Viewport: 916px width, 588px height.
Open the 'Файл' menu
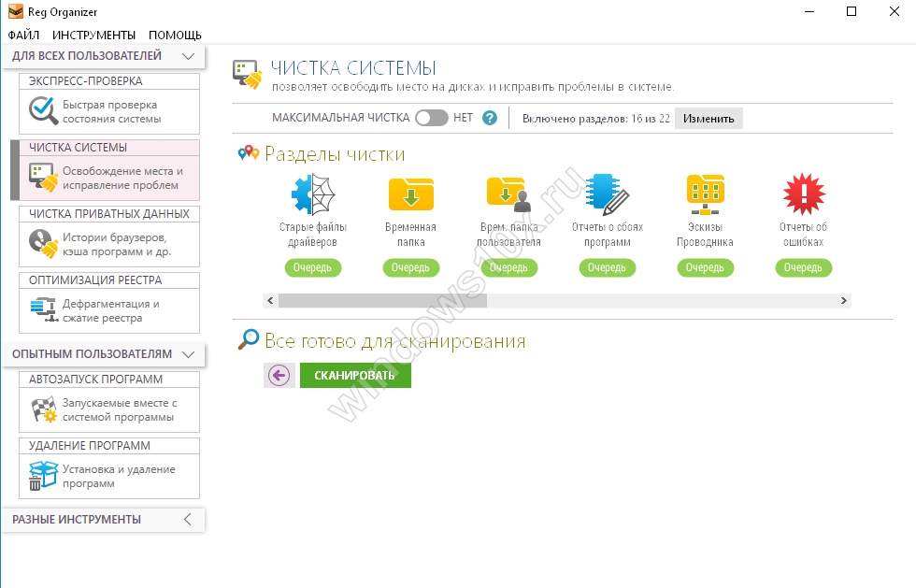pos(23,35)
